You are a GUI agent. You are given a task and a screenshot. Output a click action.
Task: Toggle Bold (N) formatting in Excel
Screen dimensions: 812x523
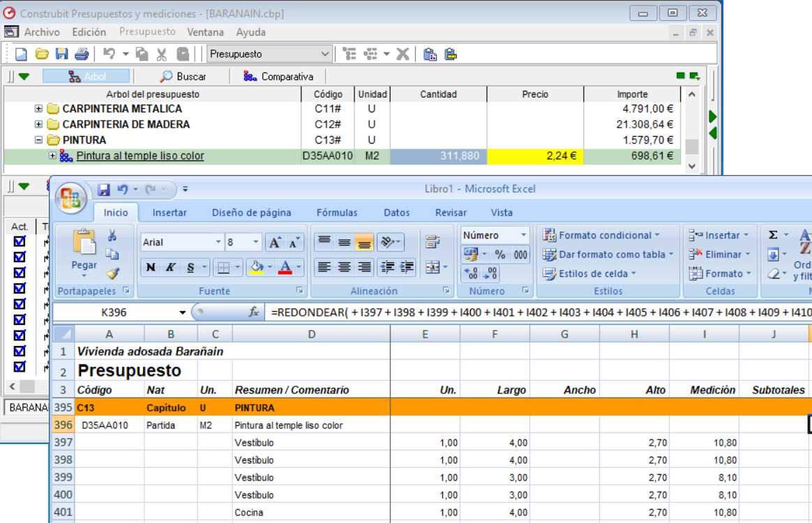pyautogui.click(x=151, y=267)
